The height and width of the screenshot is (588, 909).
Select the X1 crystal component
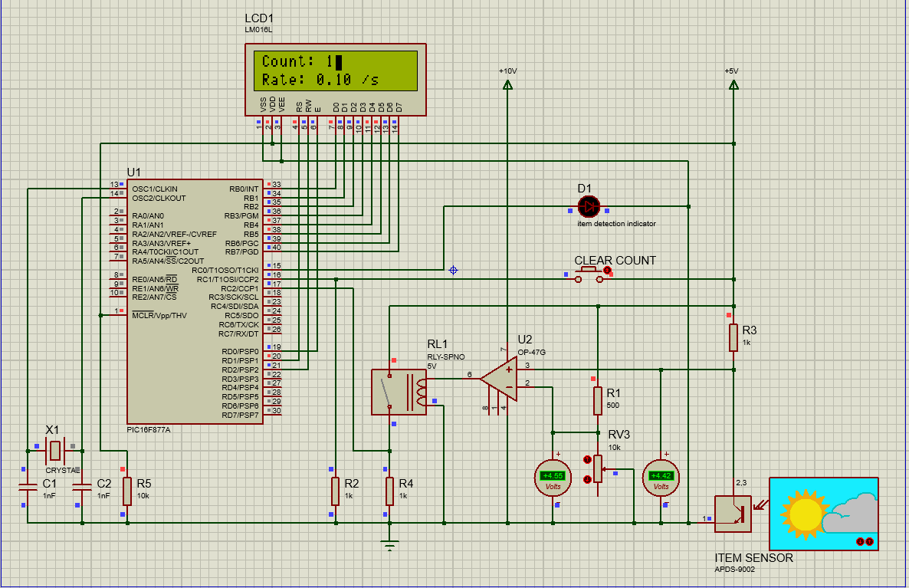tap(54, 451)
